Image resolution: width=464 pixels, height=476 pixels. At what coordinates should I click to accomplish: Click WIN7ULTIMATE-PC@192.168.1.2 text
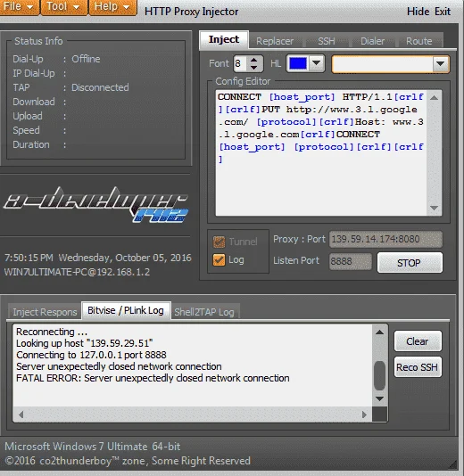pos(77,272)
